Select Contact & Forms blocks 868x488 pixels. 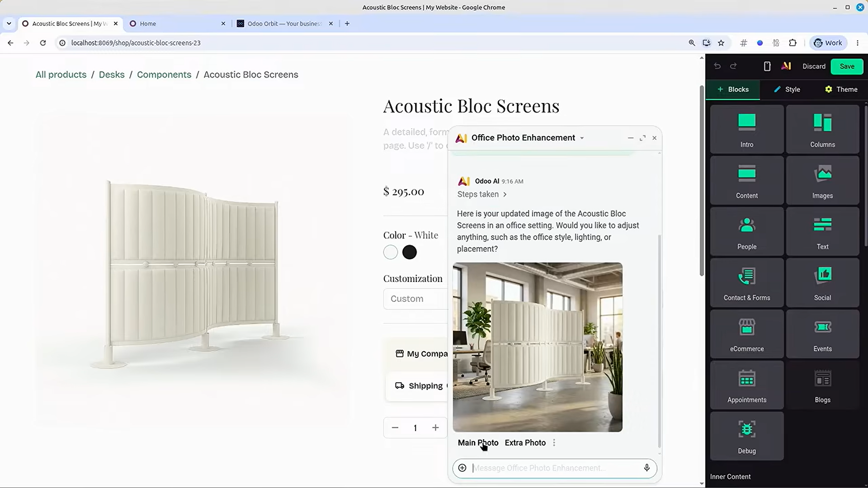point(747,282)
